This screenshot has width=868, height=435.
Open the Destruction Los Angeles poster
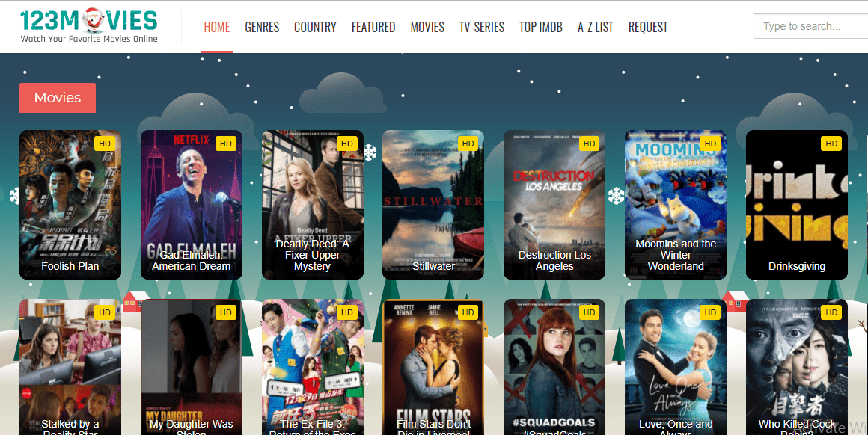(554, 205)
